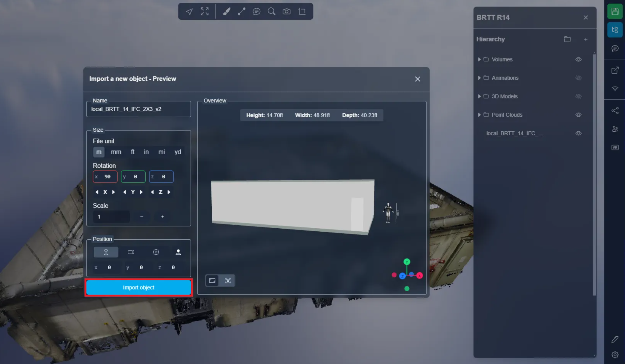Expand the 3D Models folder
Image resolution: width=625 pixels, height=364 pixels.
479,96
